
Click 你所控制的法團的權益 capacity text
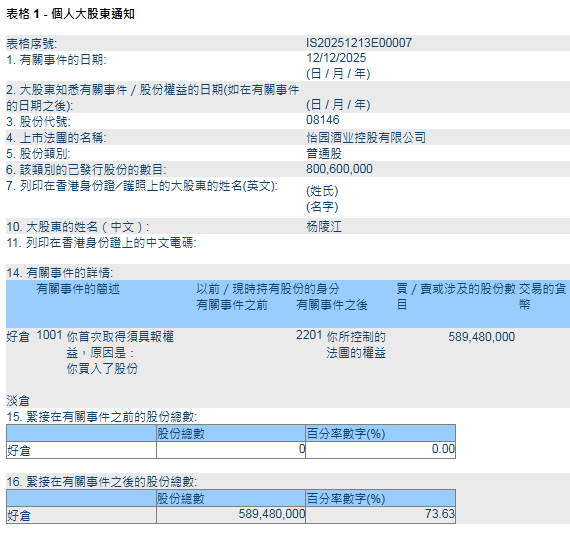pyautogui.click(x=356, y=345)
